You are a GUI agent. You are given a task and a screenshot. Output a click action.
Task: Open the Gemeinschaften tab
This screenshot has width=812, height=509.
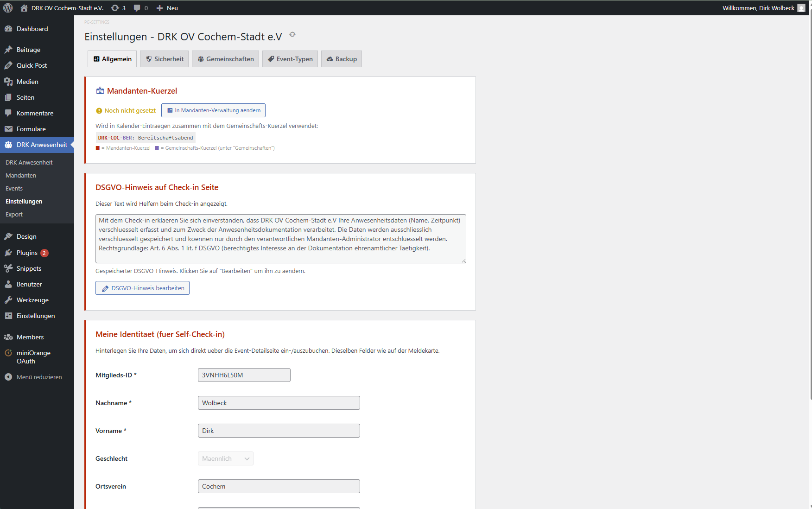pos(226,59)
